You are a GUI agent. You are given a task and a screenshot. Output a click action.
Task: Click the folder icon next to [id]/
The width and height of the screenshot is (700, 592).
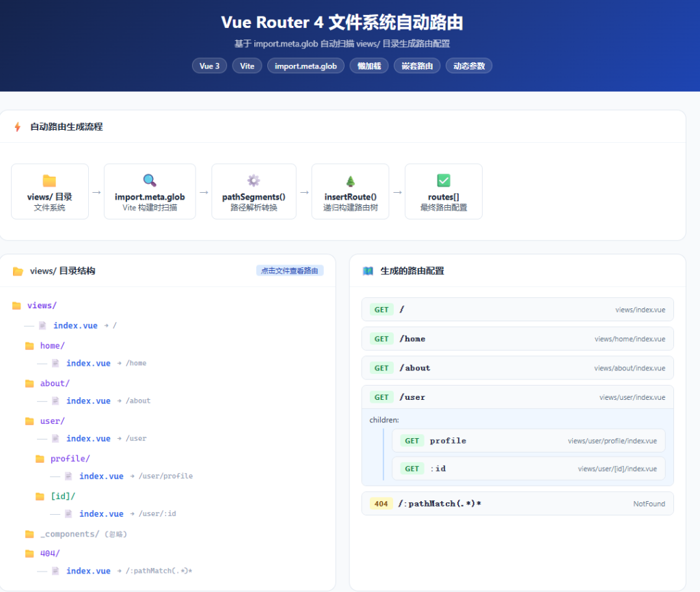pyautogui.click(x=40, y=496)
